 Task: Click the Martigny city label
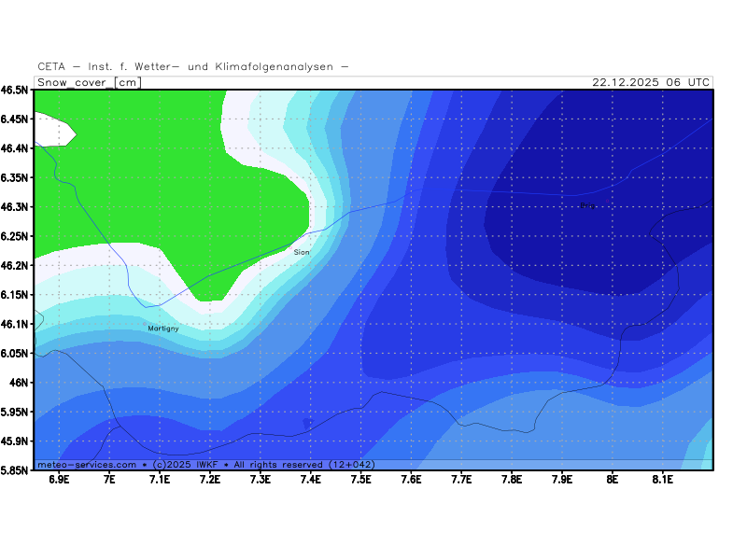[163, 329]
